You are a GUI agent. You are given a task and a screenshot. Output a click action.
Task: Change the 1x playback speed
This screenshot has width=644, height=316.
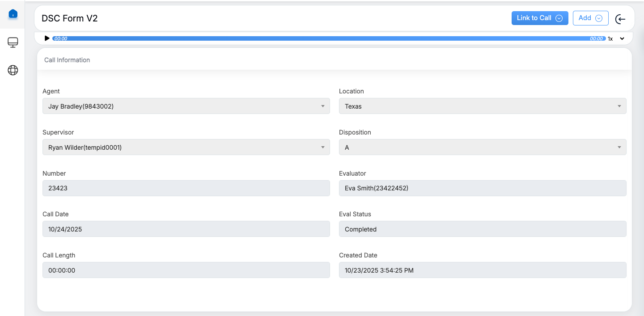[610, 39]
